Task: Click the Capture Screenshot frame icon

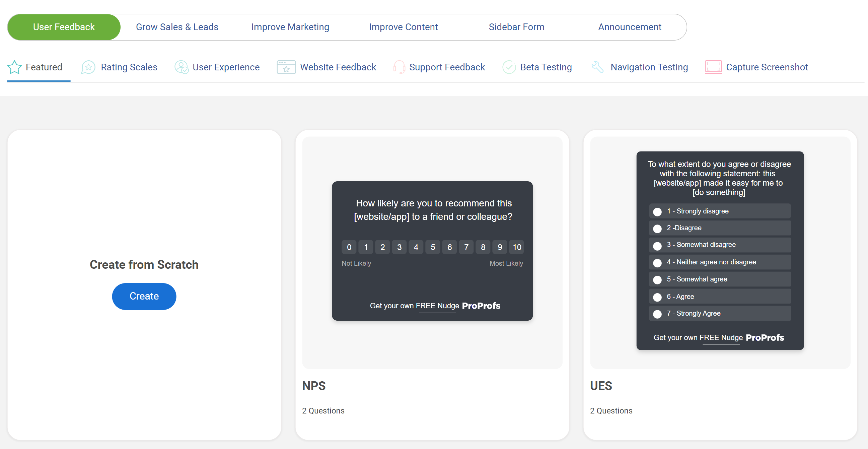Action: point(713,67)
